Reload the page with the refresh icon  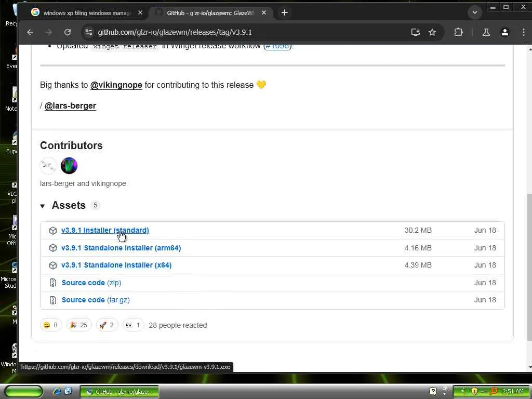point(68,32)
